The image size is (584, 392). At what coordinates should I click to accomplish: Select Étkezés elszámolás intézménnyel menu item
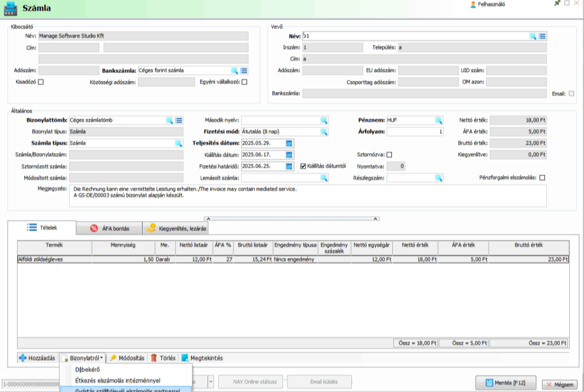[x=118, y=380]
